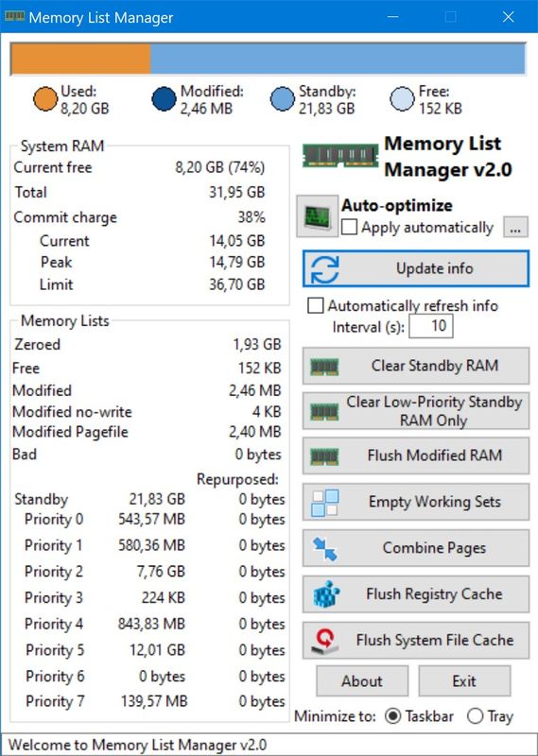This screenshot has height=756, width=538.
Task: Click the Interval seconds input field
Action: [431, 326]
